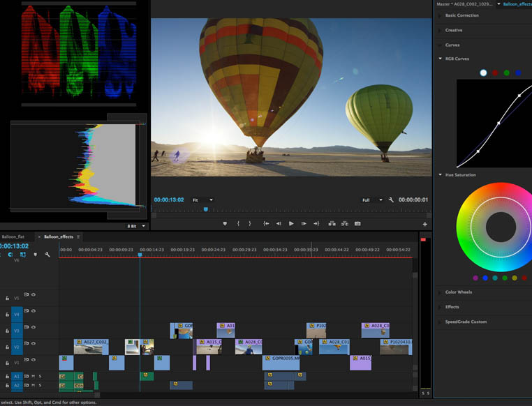Open the 8 Bit scopes dropdown
Viewport: 532px width, 406px height.
[x=136, y=226]
